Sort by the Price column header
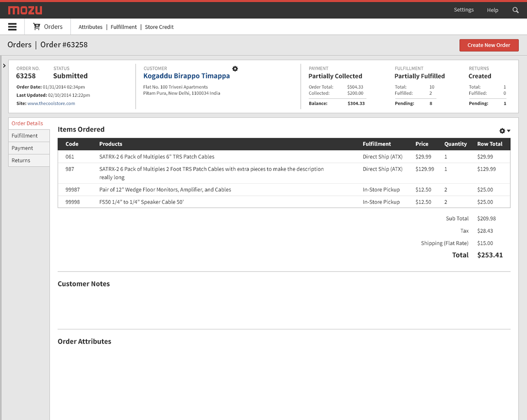527x420 pixels. point(422,144)
